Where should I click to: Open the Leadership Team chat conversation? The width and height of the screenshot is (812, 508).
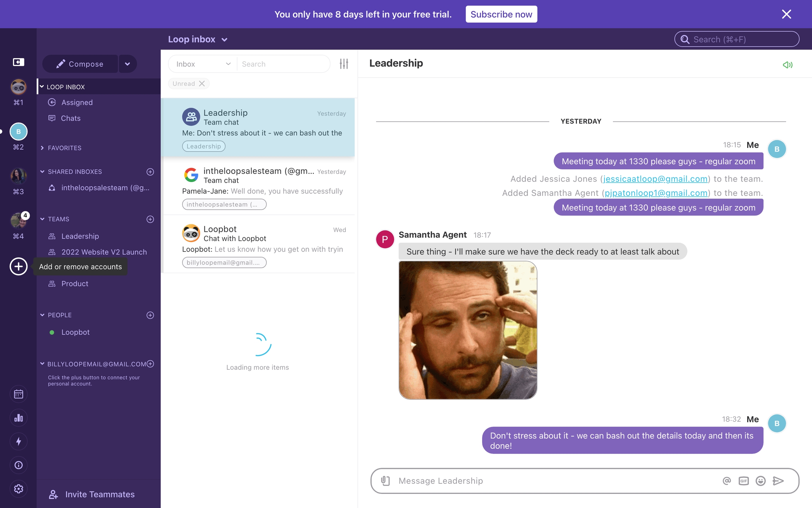(x=258, y=127)
